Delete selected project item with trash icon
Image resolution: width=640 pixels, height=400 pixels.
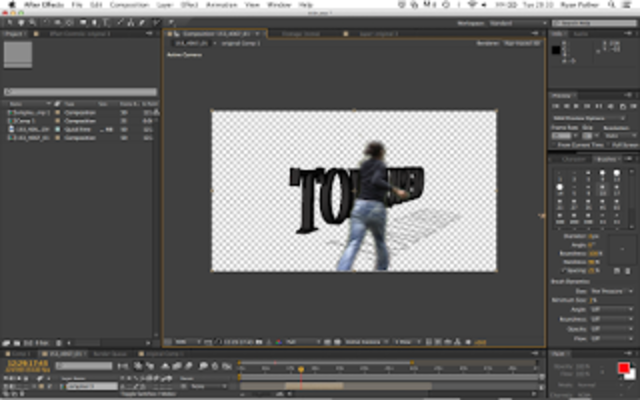[x=59, y=343]
